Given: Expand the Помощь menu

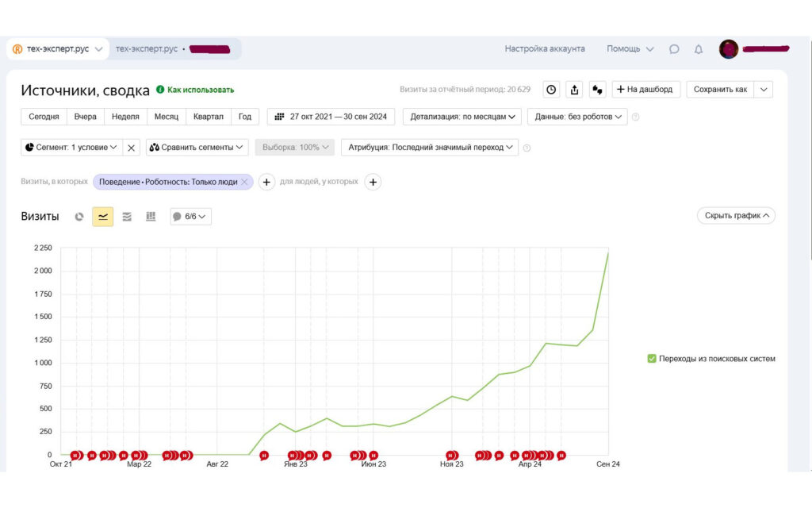Looking at the screenshot, I should (x=630, y=48).
